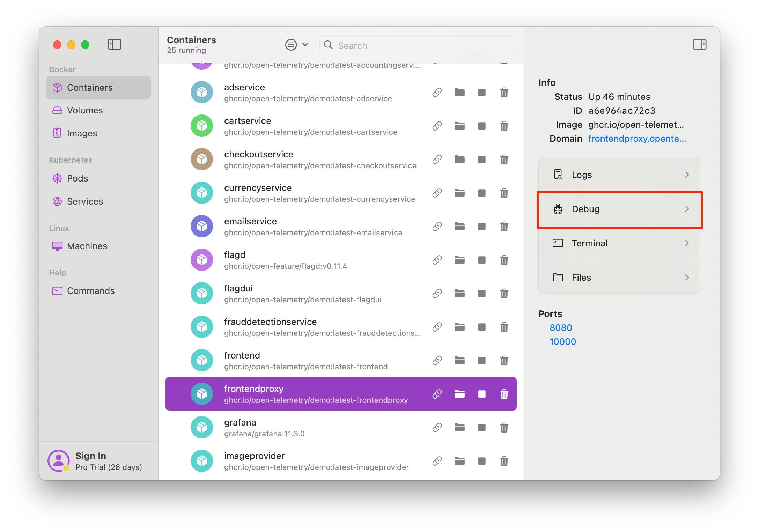759x532 pixels.
Task: Open the filter options dropdown in header
Action: pyautogui.click(x=296, y=45)
